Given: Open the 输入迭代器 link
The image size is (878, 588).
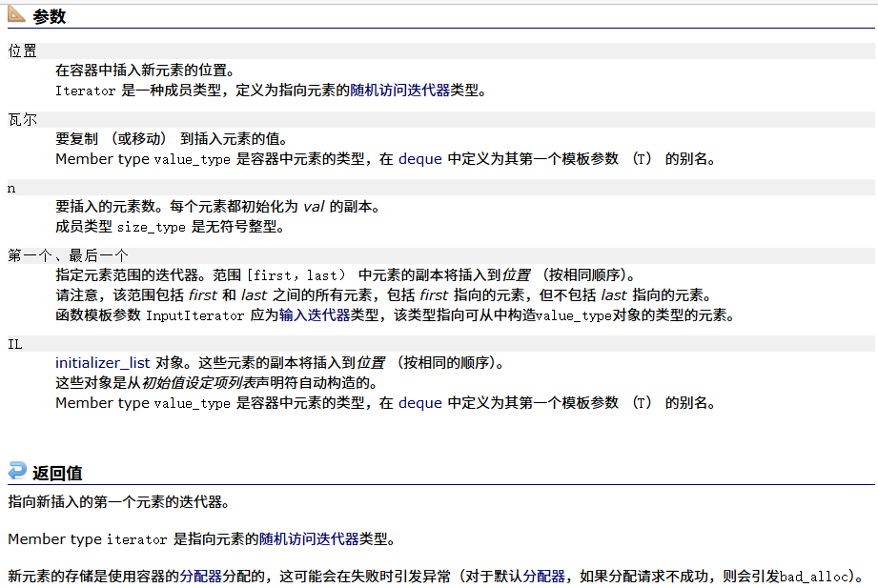Looking at the screenshot, I should (315, 315).
